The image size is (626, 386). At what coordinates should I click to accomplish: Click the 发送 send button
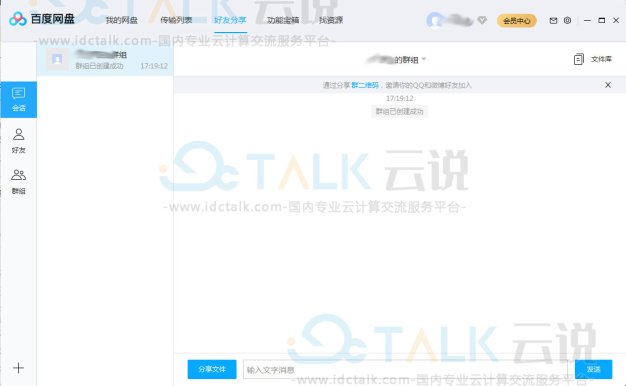593,369
